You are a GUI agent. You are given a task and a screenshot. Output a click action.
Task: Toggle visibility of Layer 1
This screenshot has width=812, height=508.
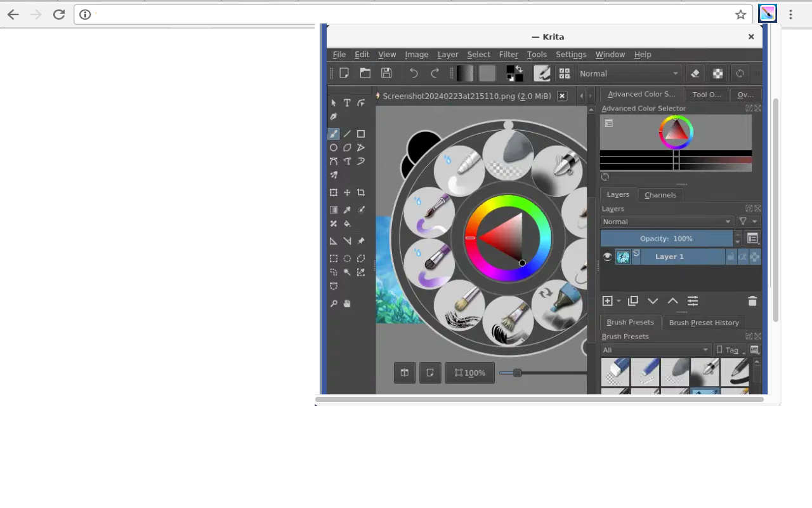[607, 257]
